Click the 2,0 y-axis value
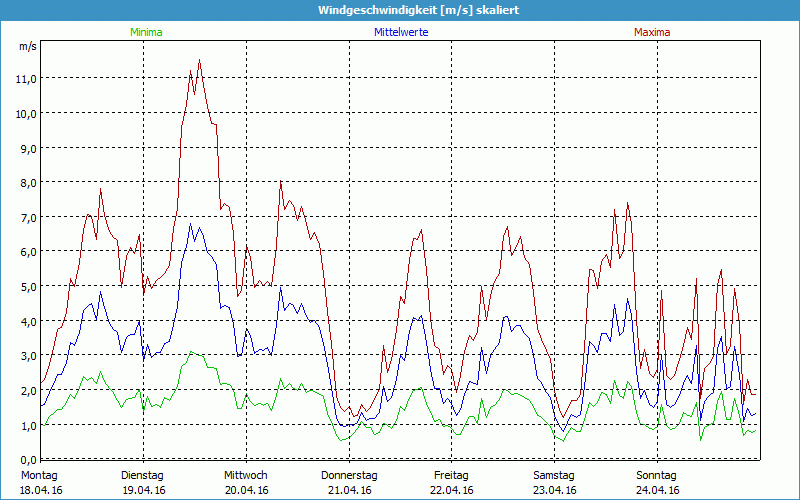 [x=28, y=390]
